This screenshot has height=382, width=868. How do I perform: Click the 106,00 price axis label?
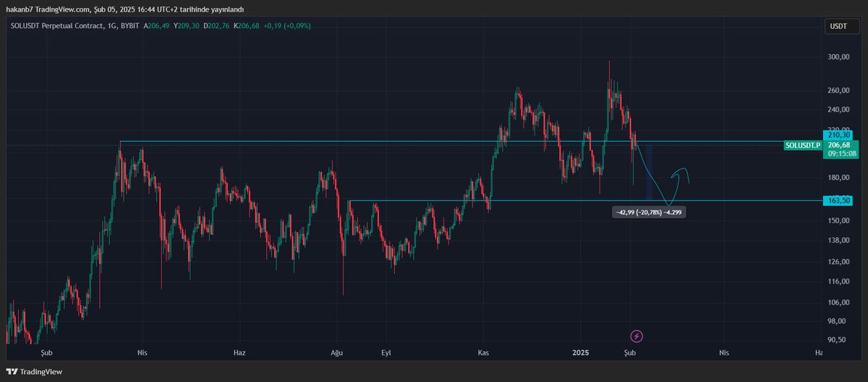(838, 302)
